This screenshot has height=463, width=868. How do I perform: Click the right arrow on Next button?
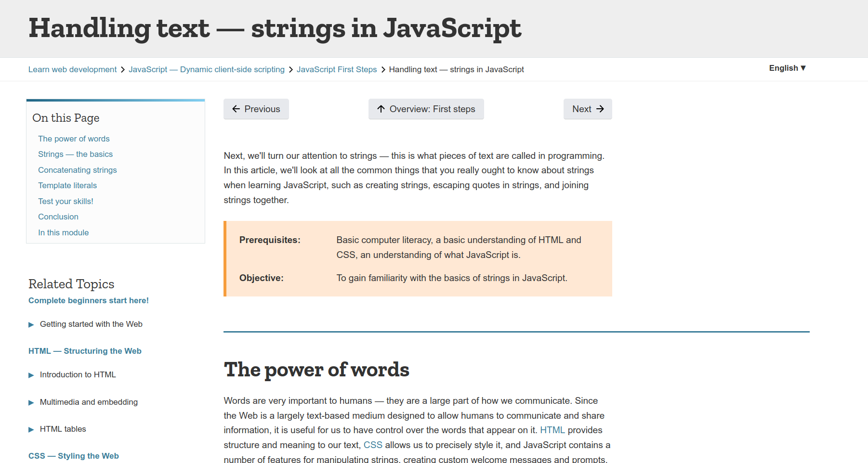click(600, 109)
